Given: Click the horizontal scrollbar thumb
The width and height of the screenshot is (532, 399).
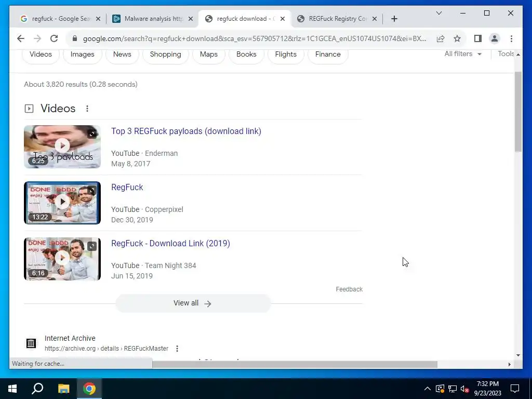Looking at the screenshot, I should point(295,364).
